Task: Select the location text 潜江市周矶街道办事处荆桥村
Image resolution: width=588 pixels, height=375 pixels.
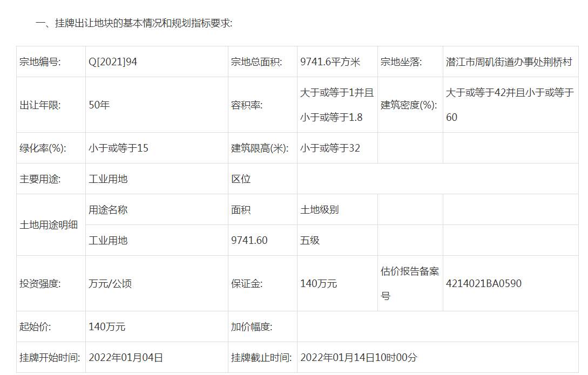Action: pos(509,62)
